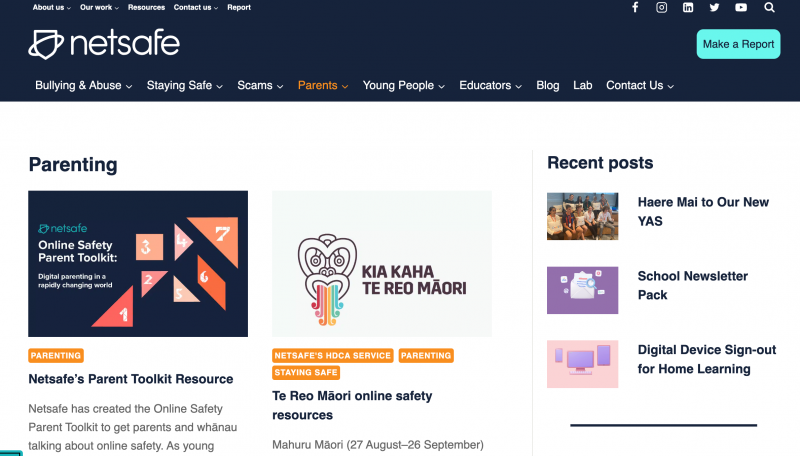The height and width of the screenshot is (456, 800).
Task: Click the 'Netsafe has created the Online Safety' excerpt
Action: 126,409
